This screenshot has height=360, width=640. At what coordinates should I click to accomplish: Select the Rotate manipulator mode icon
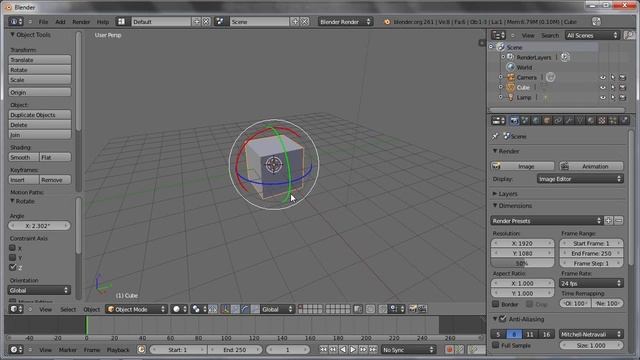point(245,309)
